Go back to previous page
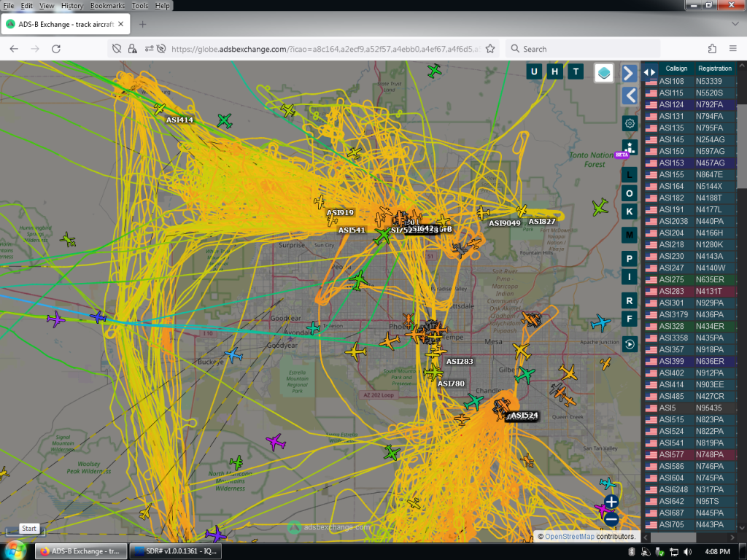 point(14,49)
